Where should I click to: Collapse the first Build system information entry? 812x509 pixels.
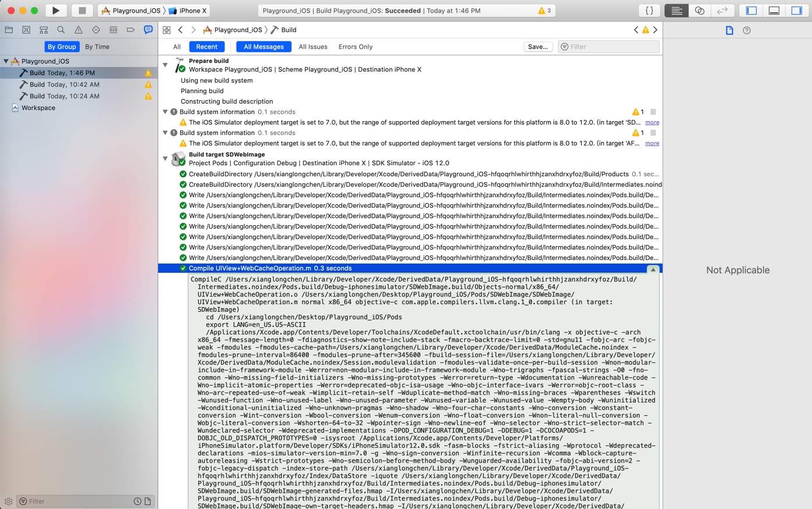pyautogui.click(x=165, y=112)
